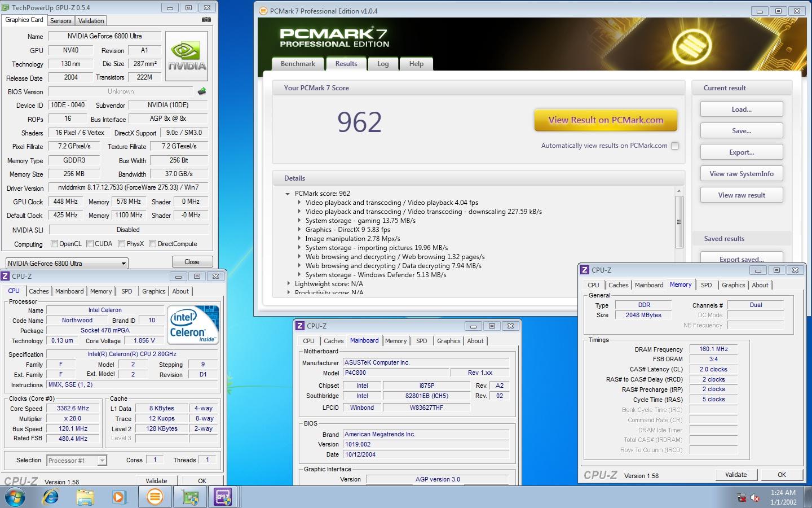Image resolution: width=812 pixels, height=508 pixels.
Task: Switch to GPU-Z Sensors tab
Action: (x=60, y=21)
